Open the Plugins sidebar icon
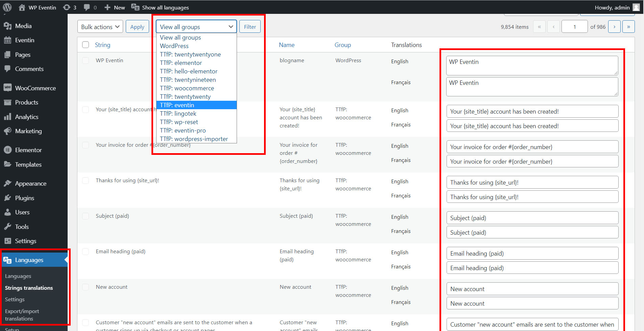Viewport: 644px width, 331px height. coord(7,198)
